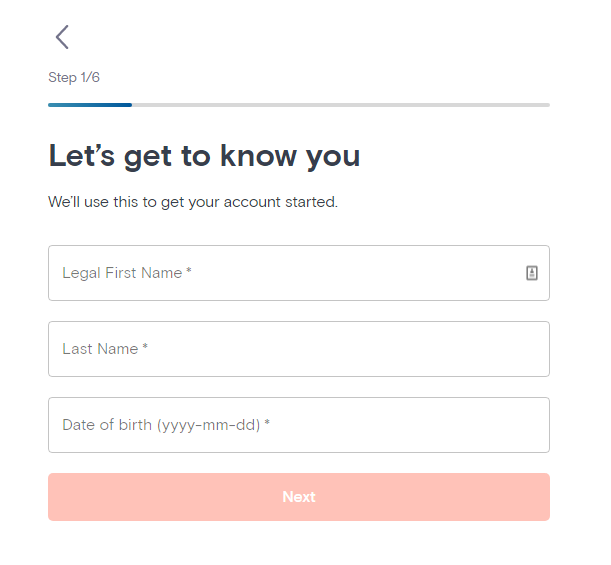611x565 pixels.
Task: Click the asterisk after date of birth label
Action: [x=267, y=422]
